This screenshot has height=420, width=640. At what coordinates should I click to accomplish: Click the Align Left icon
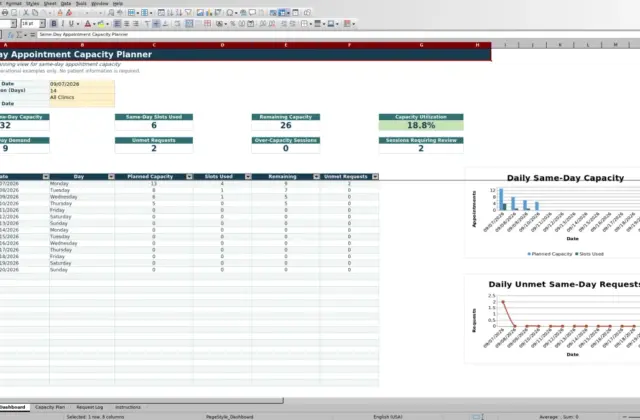(117, 24)
